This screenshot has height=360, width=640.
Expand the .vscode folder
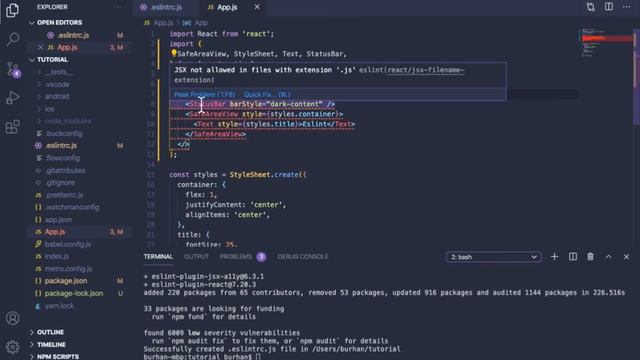pyautogui.click(x=58, y=84)
